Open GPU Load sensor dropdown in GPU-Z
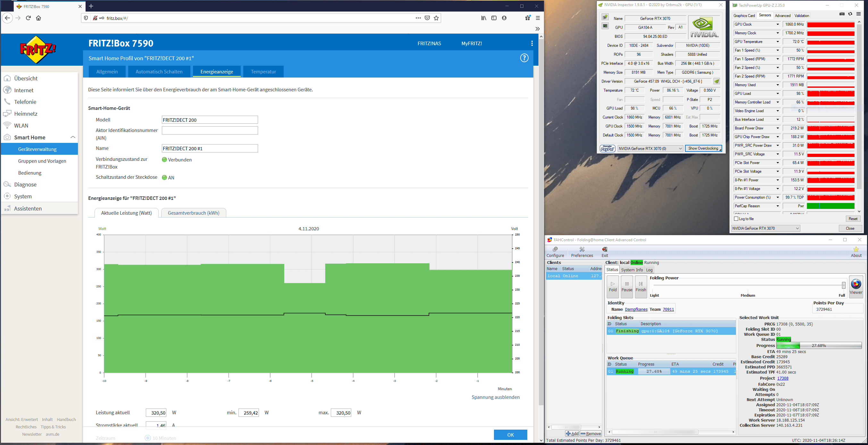This screenshot has height=445, width=868. (x=778, y=94)
